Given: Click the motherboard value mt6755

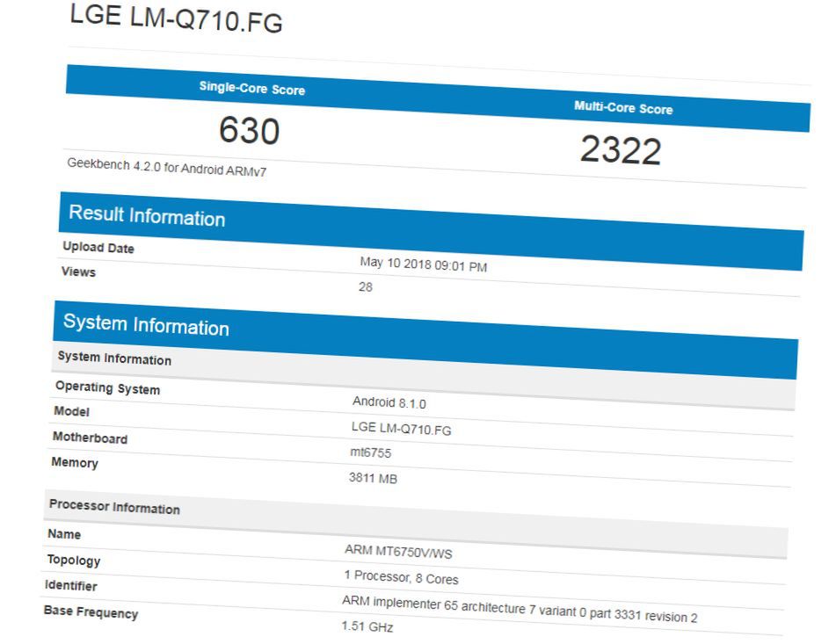Looking at the screenshot, I should tap(371, 452).
